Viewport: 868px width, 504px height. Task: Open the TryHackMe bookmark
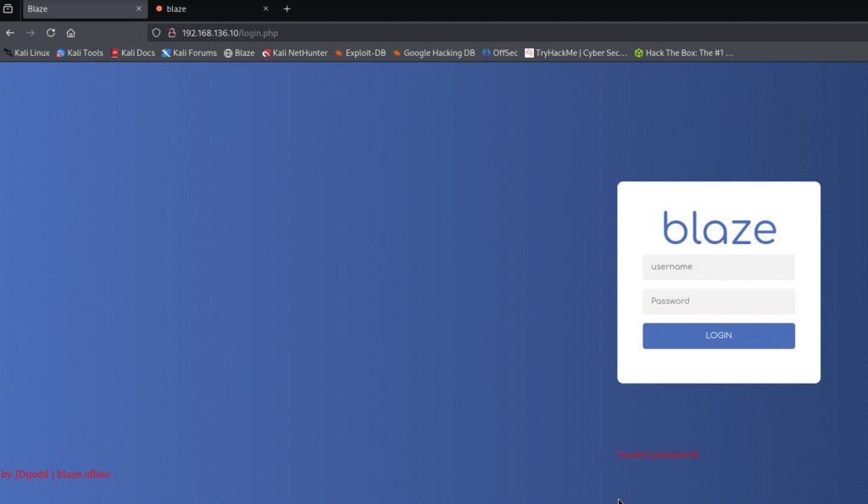(576, 53)
